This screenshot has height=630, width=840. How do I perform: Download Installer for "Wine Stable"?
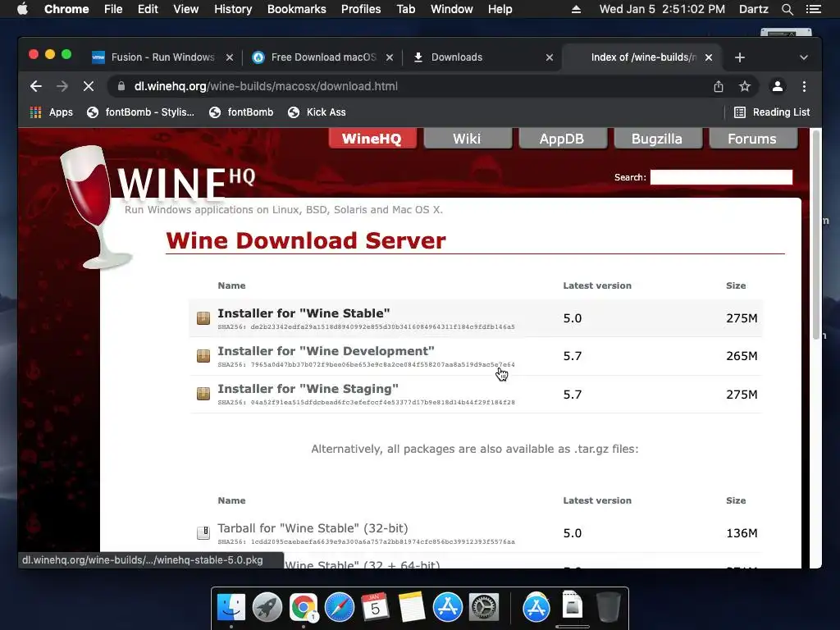tap(304, 313)
